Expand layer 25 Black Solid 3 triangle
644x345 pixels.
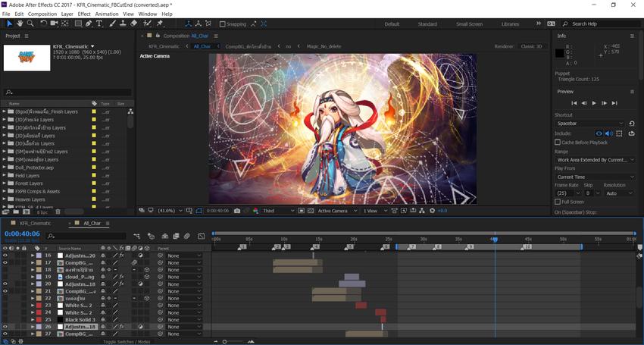pyautogui.click(x=33, y=319)
